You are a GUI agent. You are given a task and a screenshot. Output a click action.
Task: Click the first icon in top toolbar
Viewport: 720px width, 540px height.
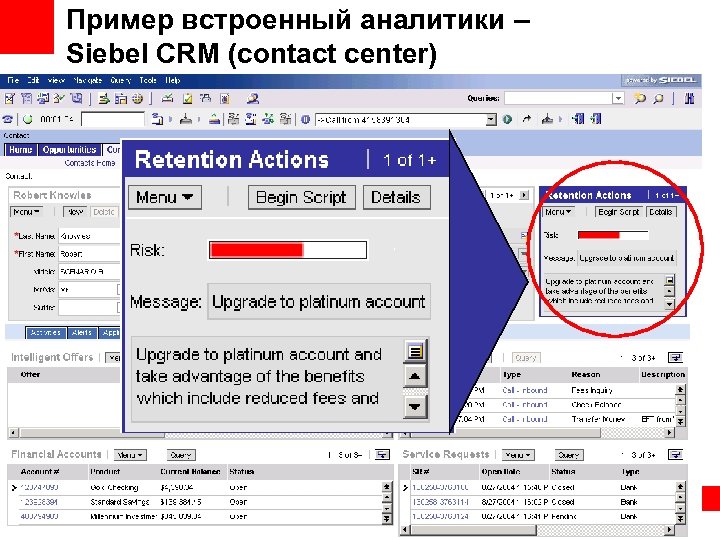point(10,98)
